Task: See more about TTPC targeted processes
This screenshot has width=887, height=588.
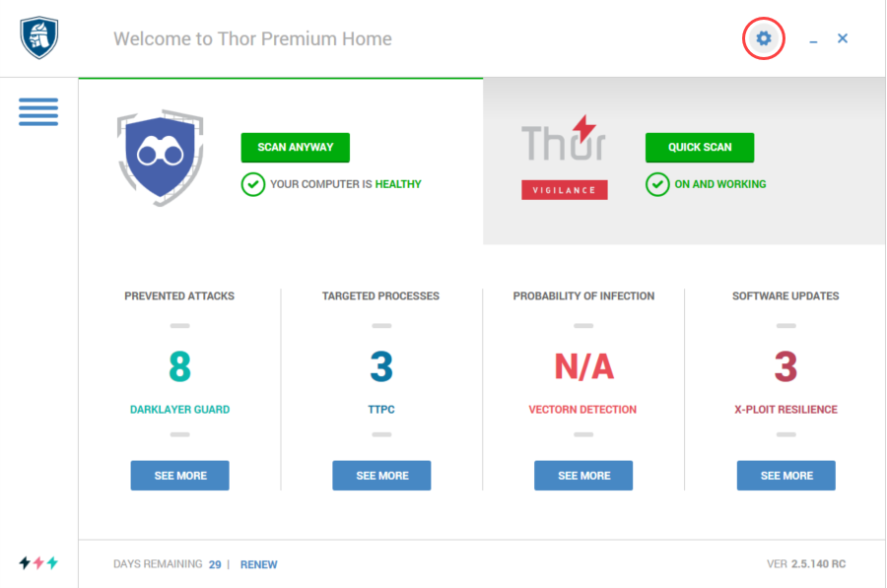Action: (x=381, y=476)
